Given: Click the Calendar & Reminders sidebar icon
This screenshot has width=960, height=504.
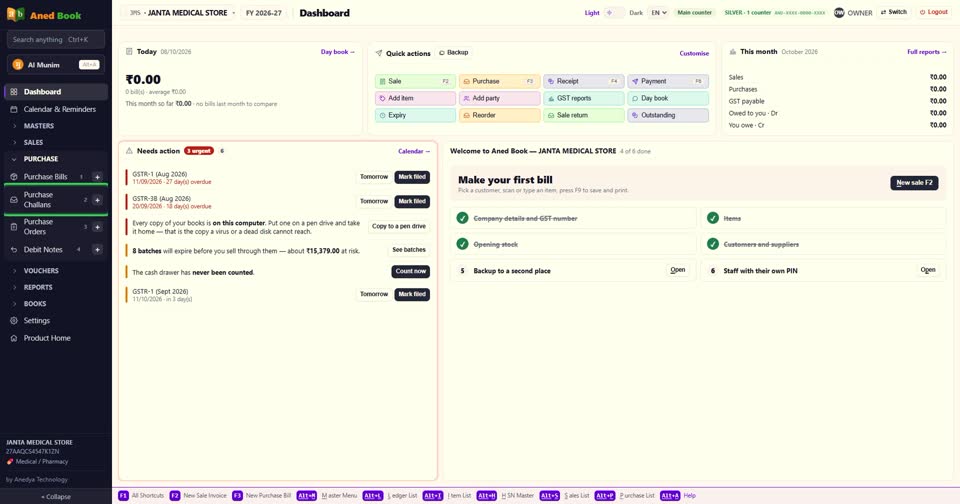Looking at the screenshot, I should tap(13, 109).
